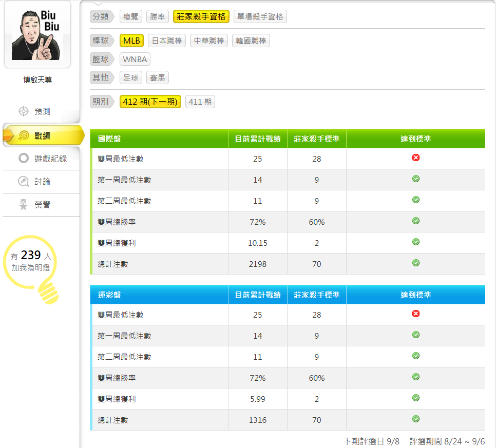Switch to 勝率 category filter
This screenshot has width=496, height=448.
coord(158,16)
